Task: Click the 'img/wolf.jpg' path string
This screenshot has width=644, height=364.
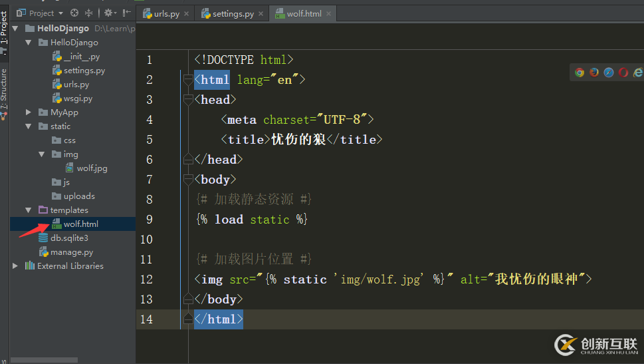Action: [x=378, y=279]
